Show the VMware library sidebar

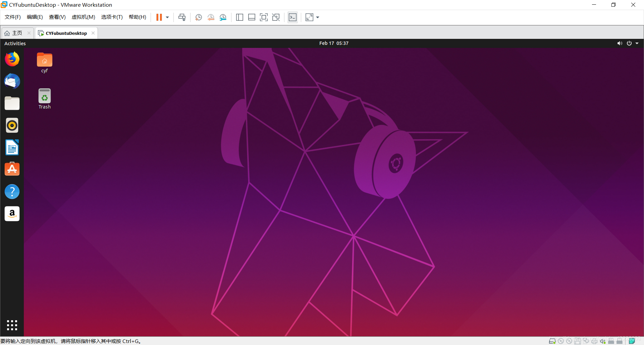coord(239,17)
